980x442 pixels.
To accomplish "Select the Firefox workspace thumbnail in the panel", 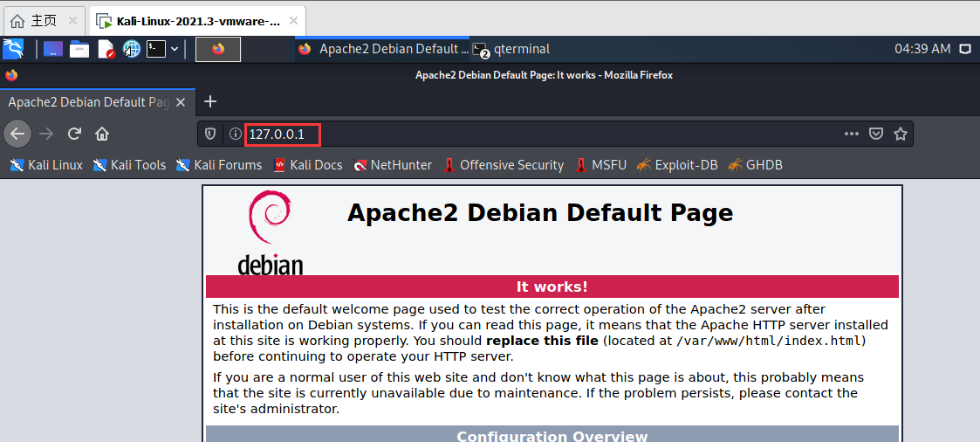I will click(x=218, y=49).
